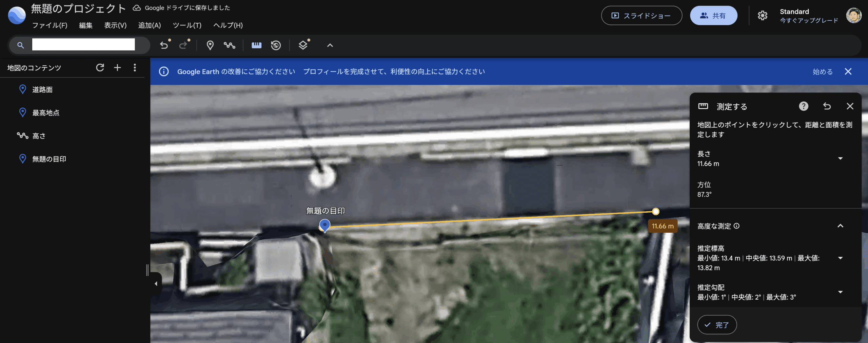The width and height of the screenshot is (868, 343).
Task: Select the ruler measure tool in toolbar
Action: (257, 45)
